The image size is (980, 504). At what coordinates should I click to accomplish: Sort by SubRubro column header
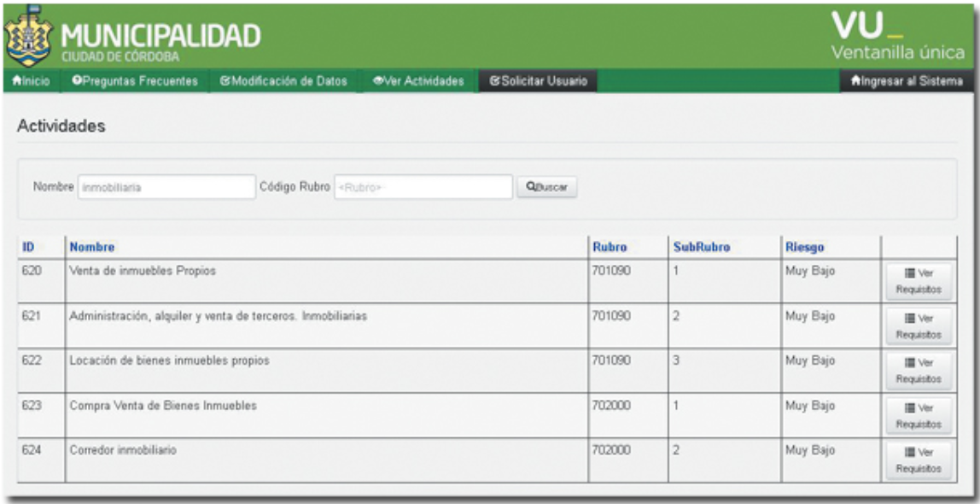click(x=700, y=248)
